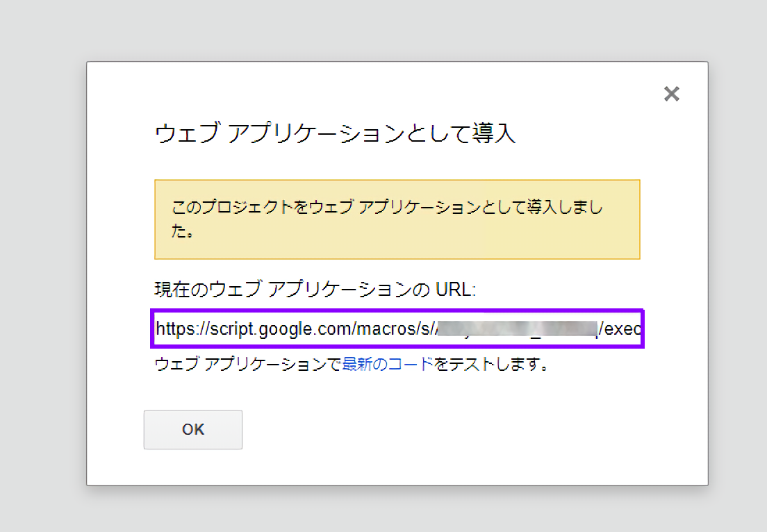Click the 現在のウェブ アプリケーションの URL label
The image size is (767, 532).
click(314, 290)
